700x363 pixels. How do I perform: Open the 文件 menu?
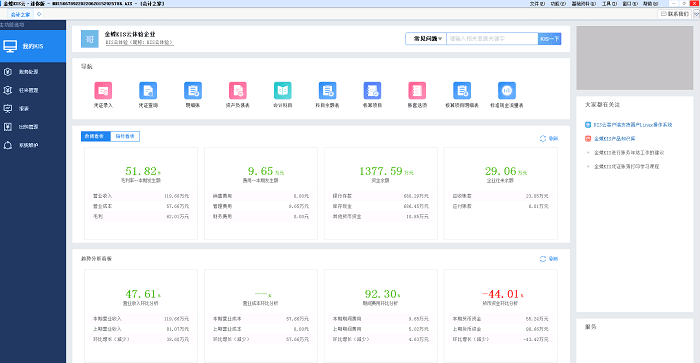click(x=537, y=4)
